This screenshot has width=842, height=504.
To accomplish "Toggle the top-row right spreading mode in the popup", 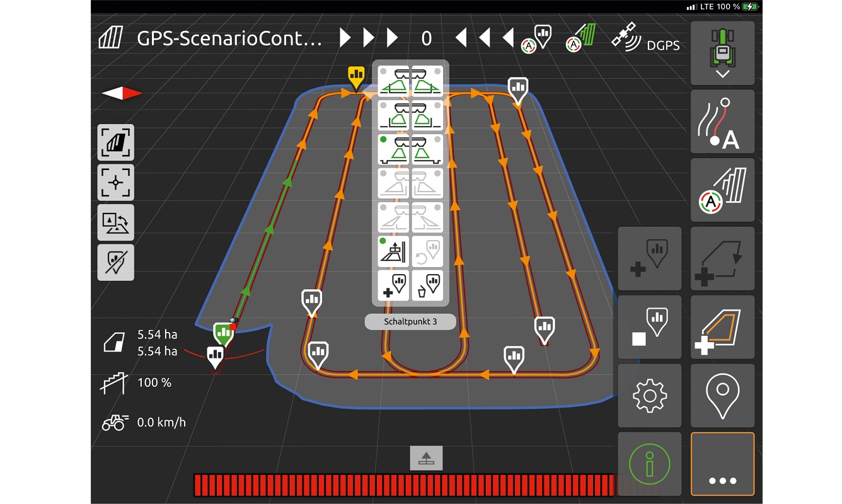I will [x=427, y=81].
